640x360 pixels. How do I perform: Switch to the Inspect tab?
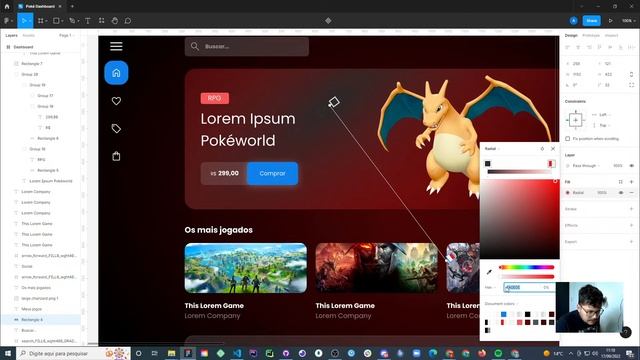(611, 36)
